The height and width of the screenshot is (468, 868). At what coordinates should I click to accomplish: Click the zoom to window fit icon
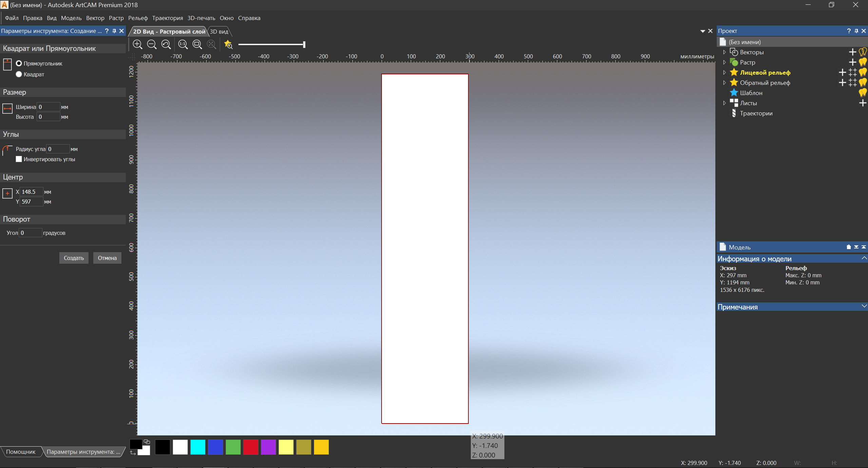[197, 44]
